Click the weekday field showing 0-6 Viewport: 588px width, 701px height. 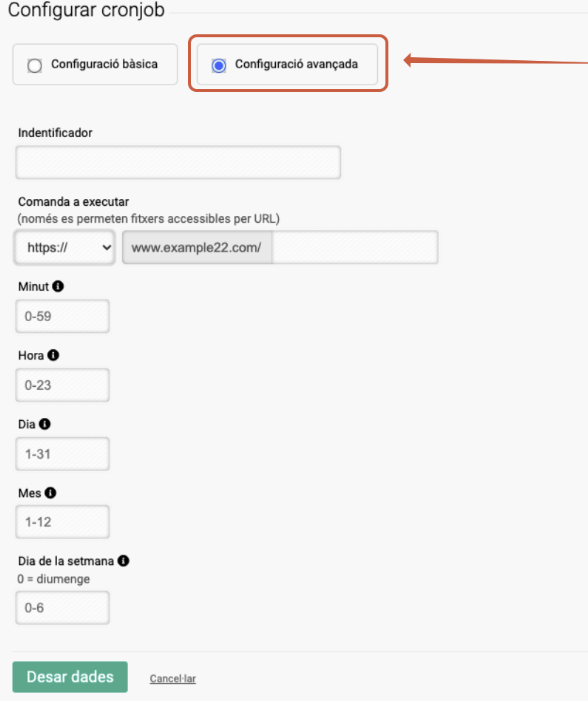pos(63,608)
